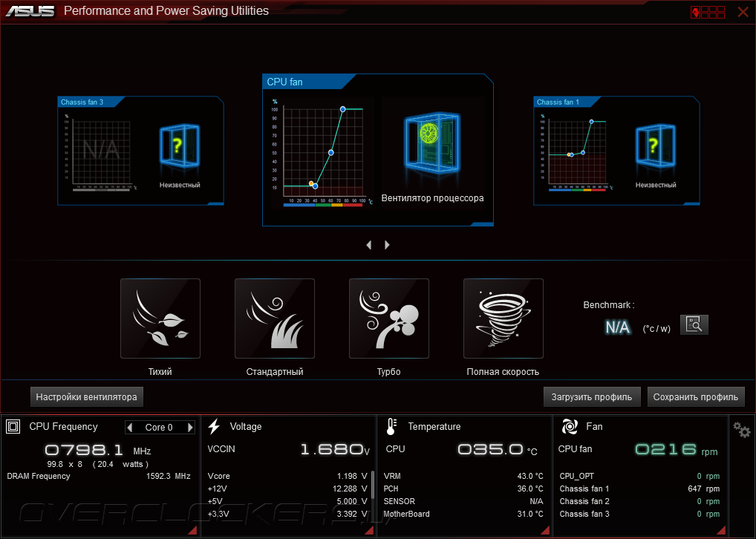The height and width of the screenshot is (539, 756).
Task: Click the Core 0 selector label
Action: [x=159, y=427]
